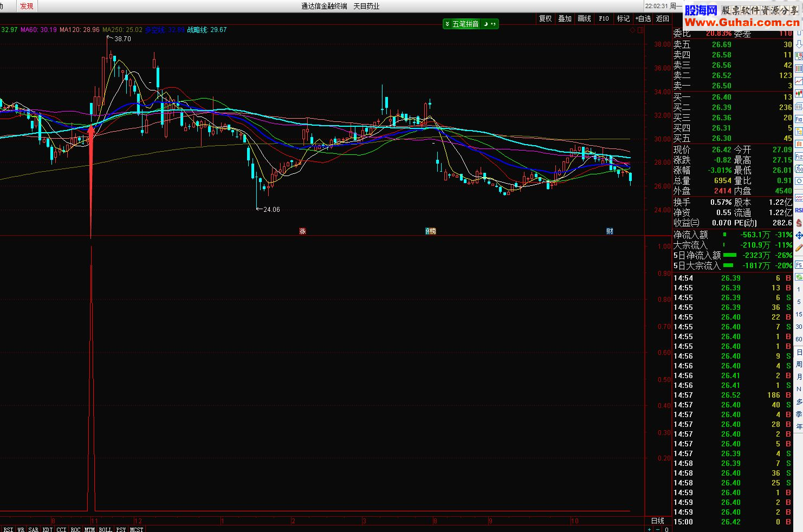Click the news list icon in sidebar
This screenshot has height=532, width=803.
click(799, 106)
